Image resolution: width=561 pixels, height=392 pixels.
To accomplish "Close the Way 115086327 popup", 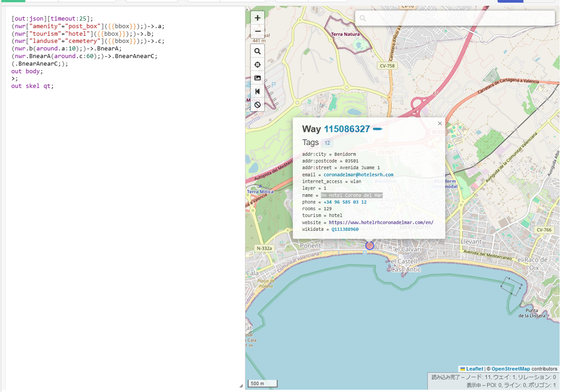I will (440, 123).
